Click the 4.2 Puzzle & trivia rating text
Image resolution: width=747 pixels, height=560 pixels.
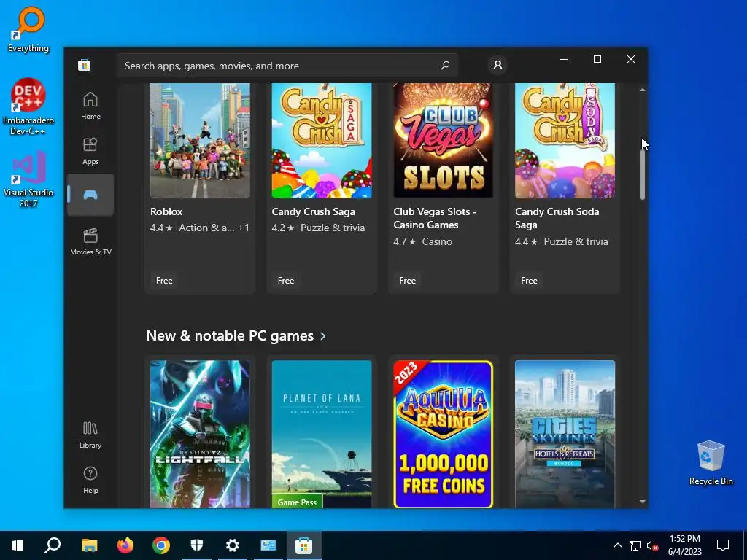[318, 227]
